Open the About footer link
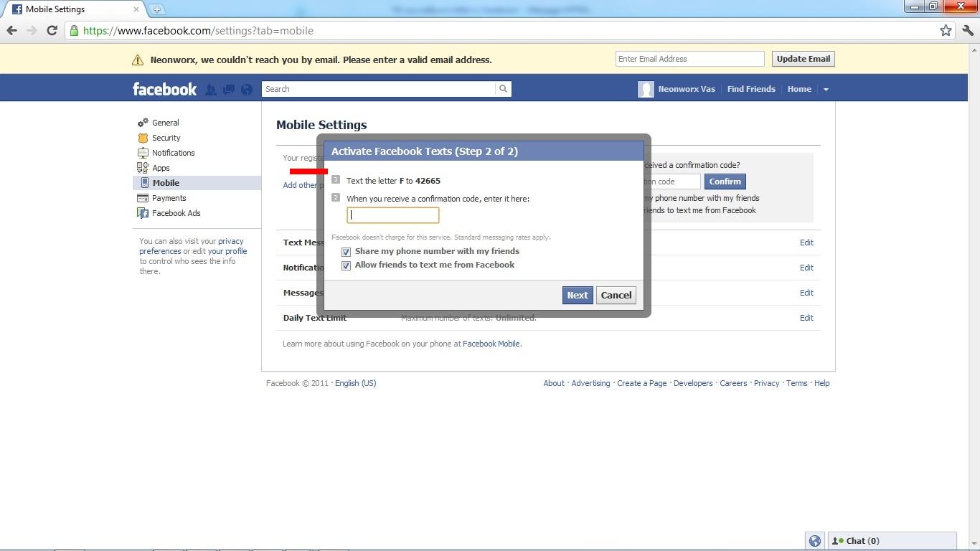The height and width of the screenshot is (551, 980). click(554, 383)
